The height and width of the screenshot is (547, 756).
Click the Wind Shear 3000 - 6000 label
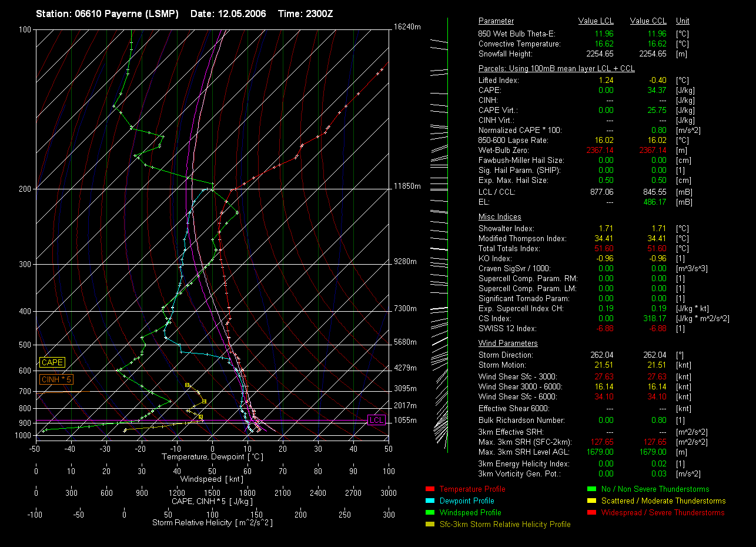pyautogui.click(x=520, y=386)
